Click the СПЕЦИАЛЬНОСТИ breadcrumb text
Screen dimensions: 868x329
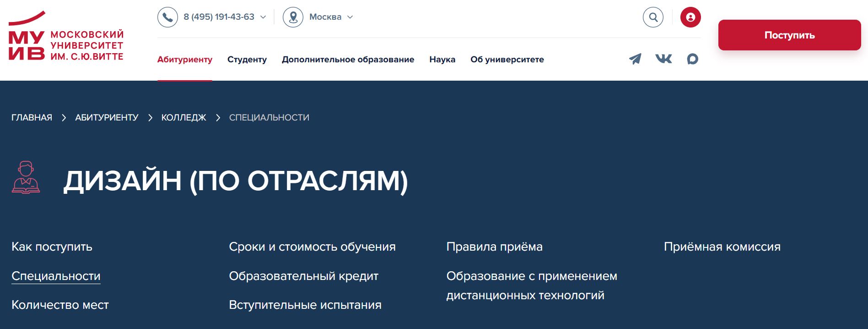point(269,118)
